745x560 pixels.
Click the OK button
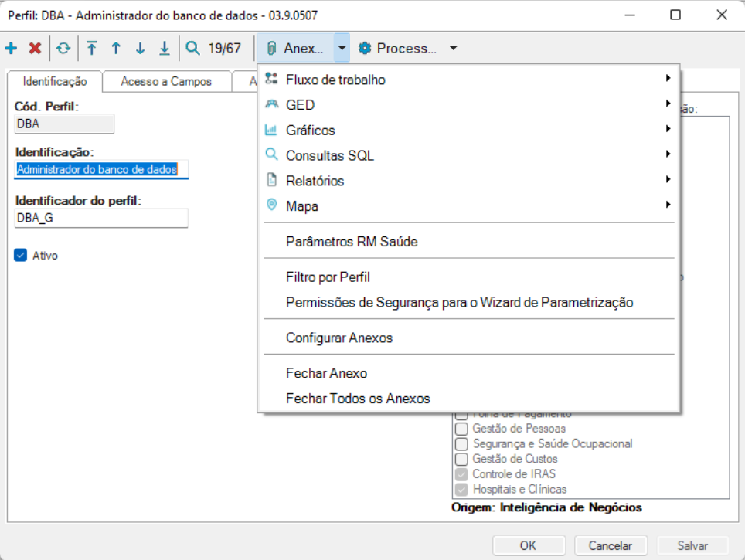pyautogui.click(x=529, y=546)
